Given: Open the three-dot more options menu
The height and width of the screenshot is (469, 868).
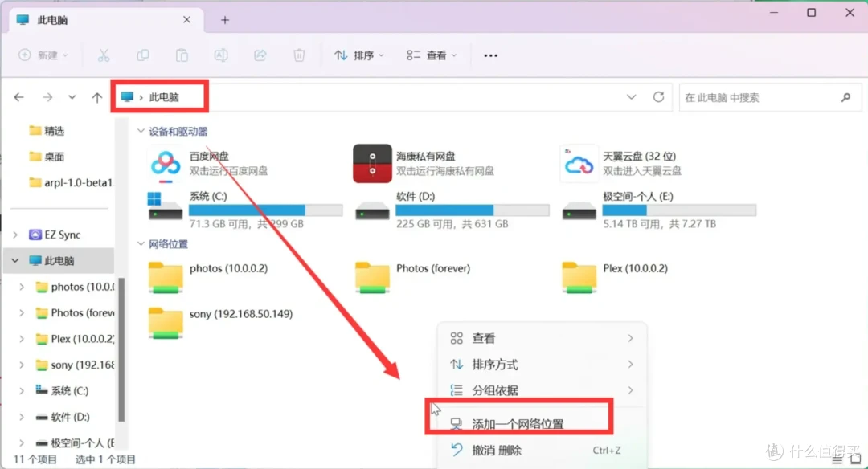Looking at the screenshot, I should click(x=490, y=55).
